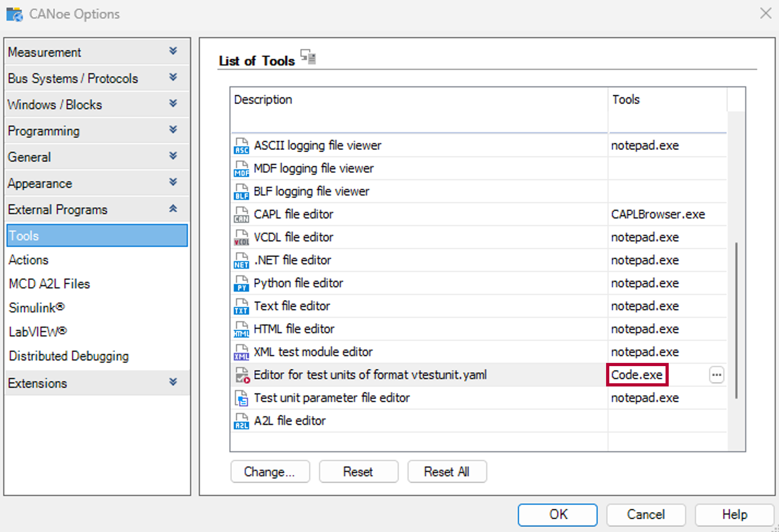Open the Actions page
This screenshot has width=779, height=532.
click(29, 260)
